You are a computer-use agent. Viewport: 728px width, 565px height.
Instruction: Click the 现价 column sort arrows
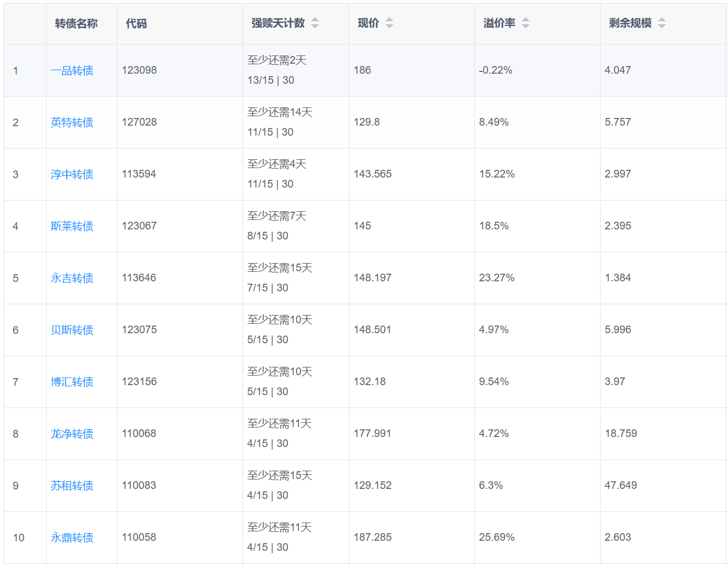coord(389,23)
